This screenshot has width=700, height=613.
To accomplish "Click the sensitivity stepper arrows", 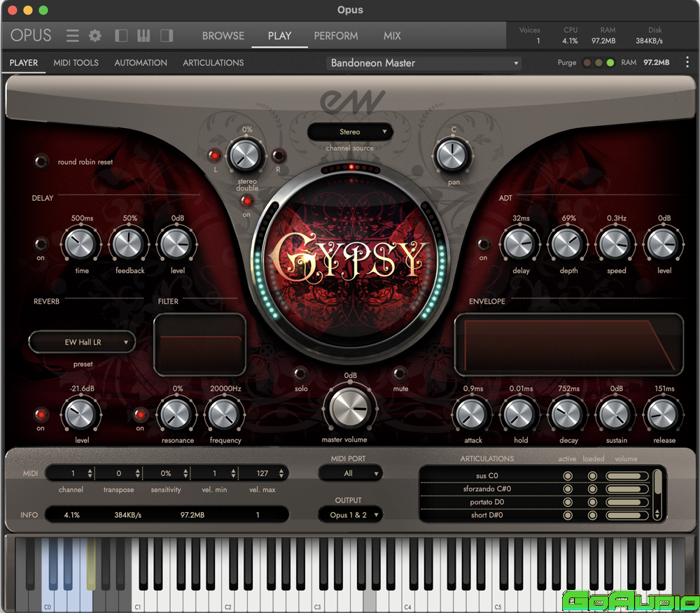I will 185,473.
